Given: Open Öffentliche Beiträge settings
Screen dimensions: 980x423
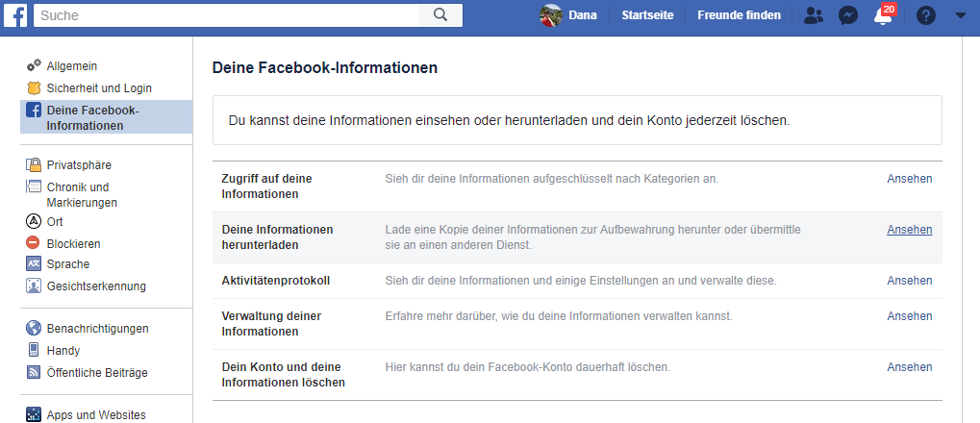Looking at the screenshot, I should pyautogui.click(x=97, y=373).
